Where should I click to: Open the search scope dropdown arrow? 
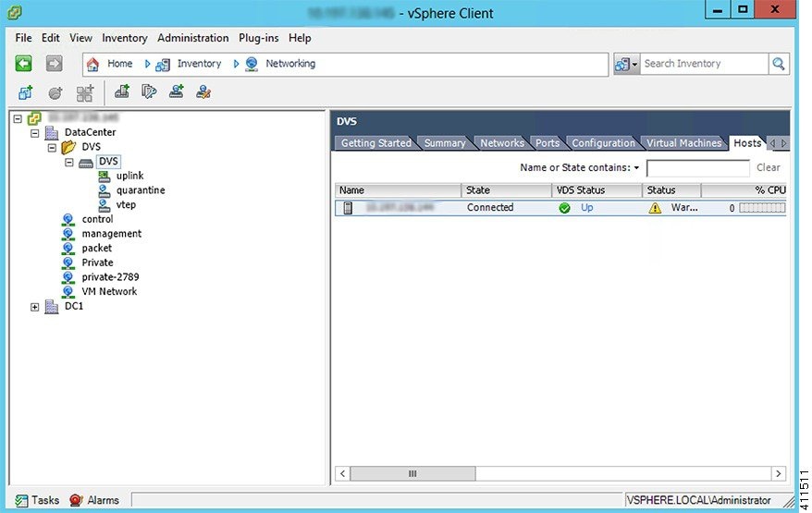click(x=634, y=64)
